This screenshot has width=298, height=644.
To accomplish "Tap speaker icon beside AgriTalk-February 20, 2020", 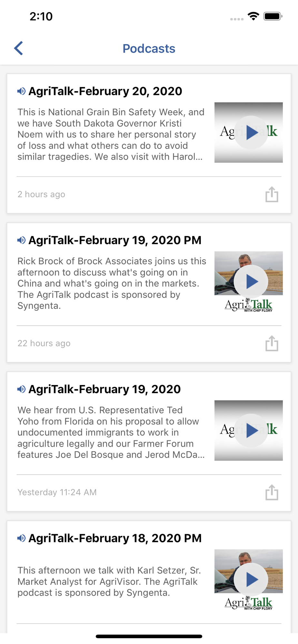I will (x=21, y=91).
